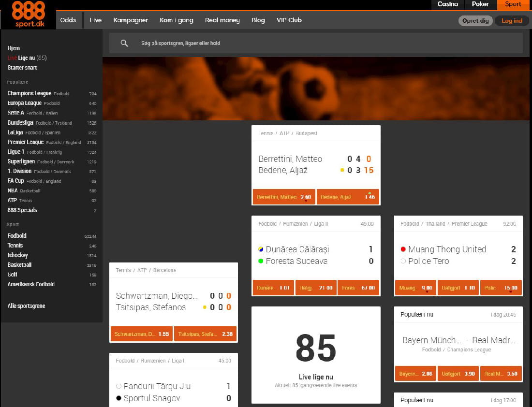Viewport: 532px width, 407px height.
Task: Open 888 Specials in sidebar
Action: click(52, 210)
